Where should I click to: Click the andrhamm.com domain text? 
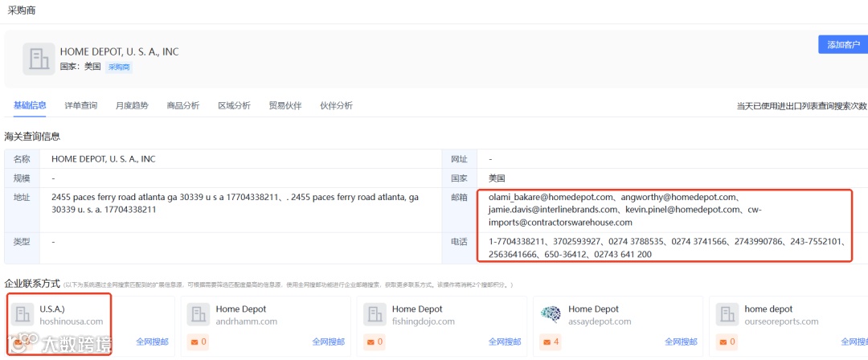247,321
